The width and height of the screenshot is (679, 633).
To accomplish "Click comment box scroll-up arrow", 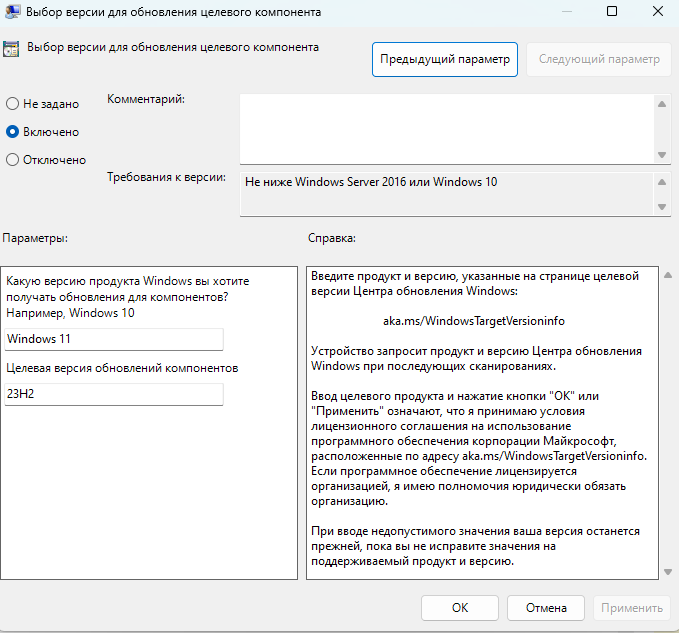I will [662, 104].
